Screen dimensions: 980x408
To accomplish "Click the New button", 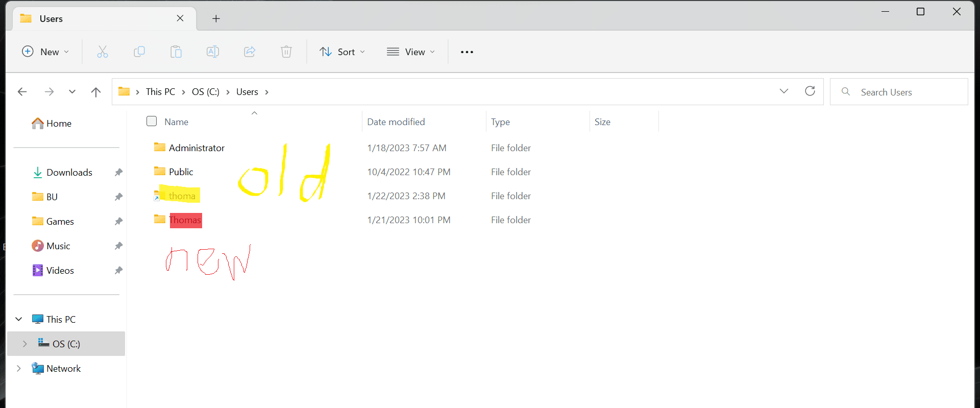I will [45, 52].
